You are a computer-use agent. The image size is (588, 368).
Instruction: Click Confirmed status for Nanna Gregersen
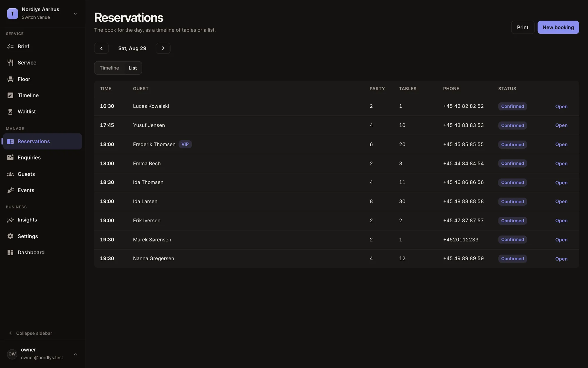512,258
